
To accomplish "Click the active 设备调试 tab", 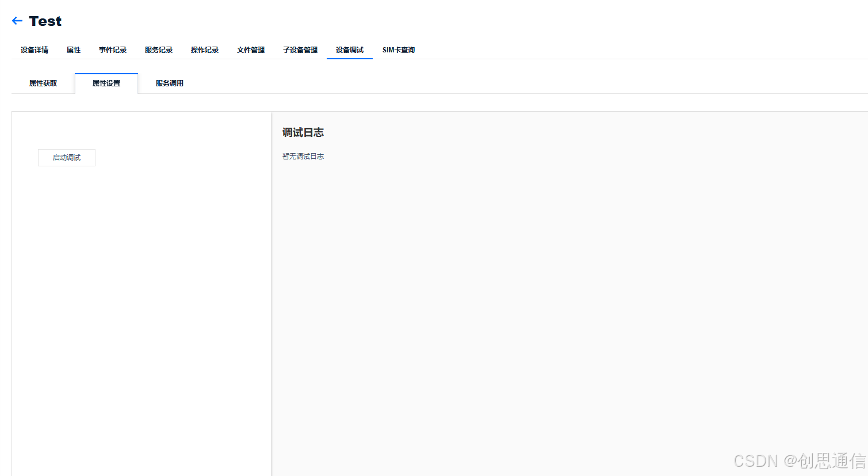I will (349, 50).
